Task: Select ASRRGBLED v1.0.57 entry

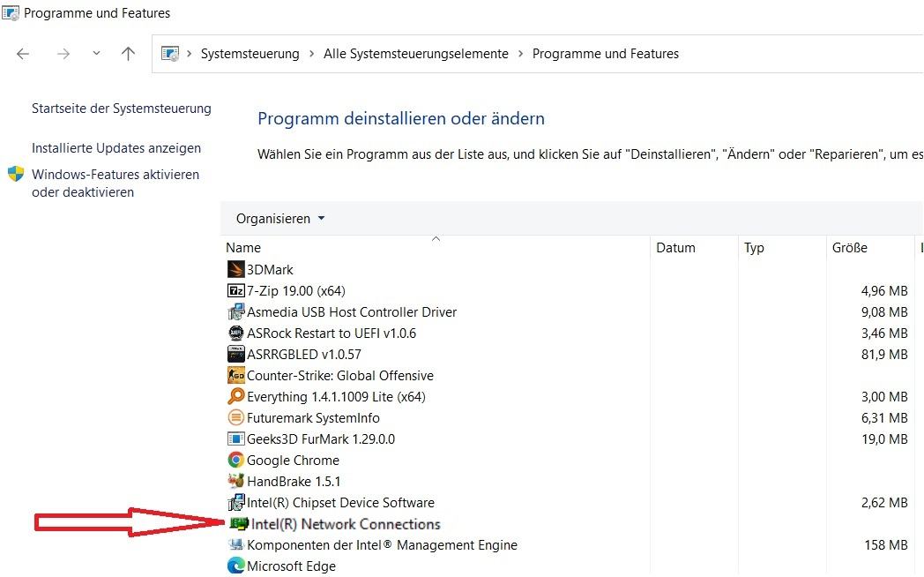Action: point(304,354)
